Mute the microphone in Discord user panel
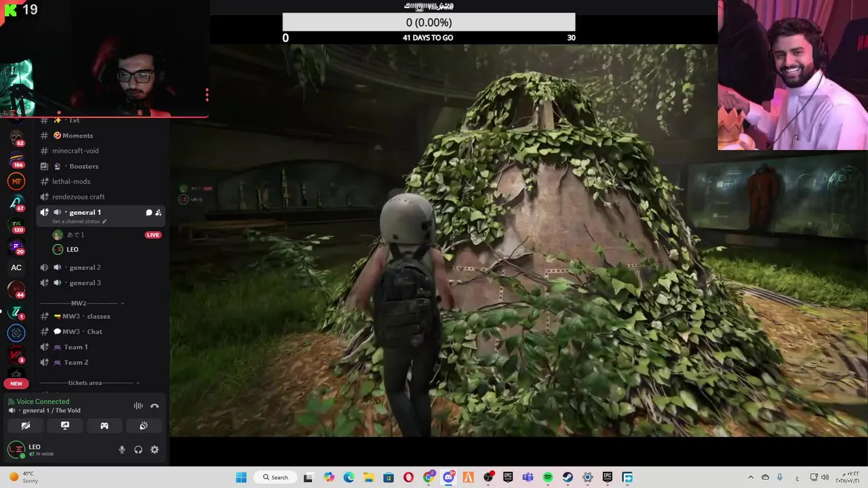 pos(122,449)
